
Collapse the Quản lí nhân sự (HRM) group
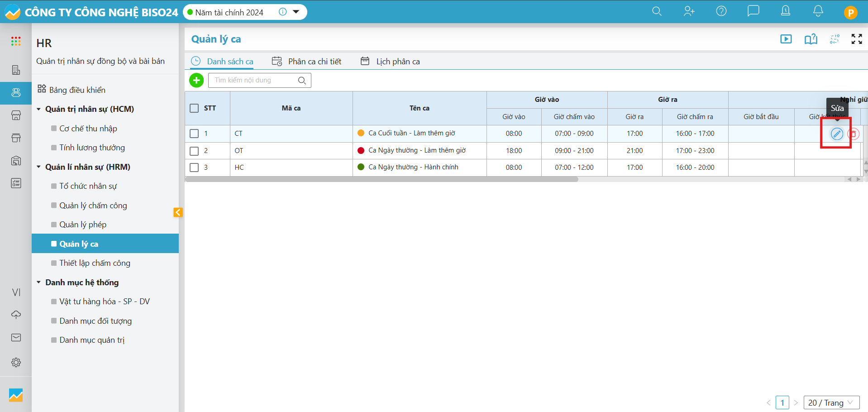(x=39, y=167)
